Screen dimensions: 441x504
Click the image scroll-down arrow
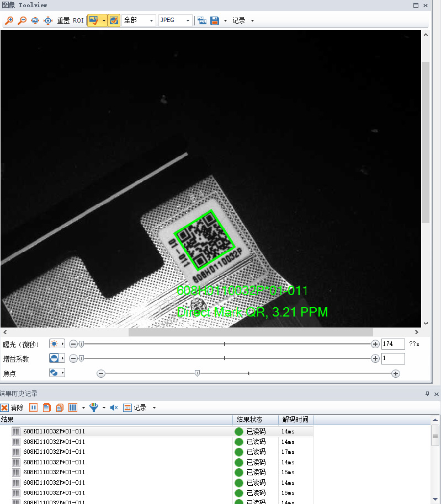426,323
